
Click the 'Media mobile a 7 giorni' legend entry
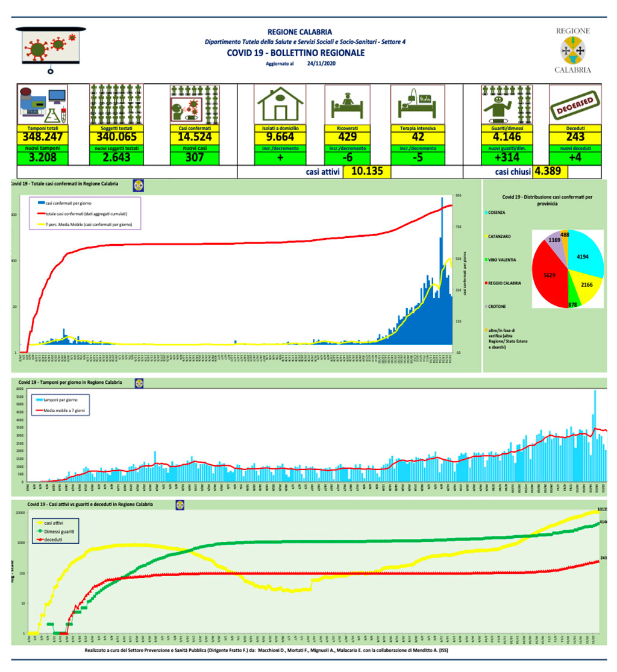(x=60, y=410)
